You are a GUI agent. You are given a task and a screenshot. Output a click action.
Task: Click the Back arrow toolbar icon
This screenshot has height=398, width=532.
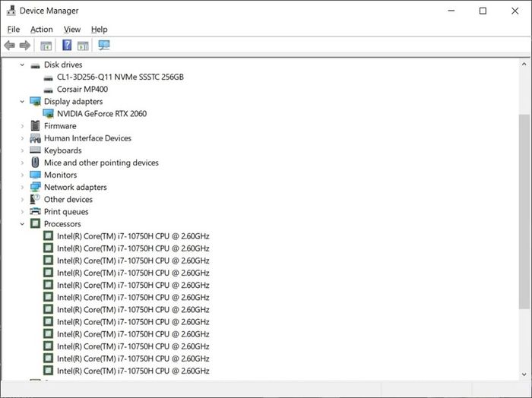[9, 45]
